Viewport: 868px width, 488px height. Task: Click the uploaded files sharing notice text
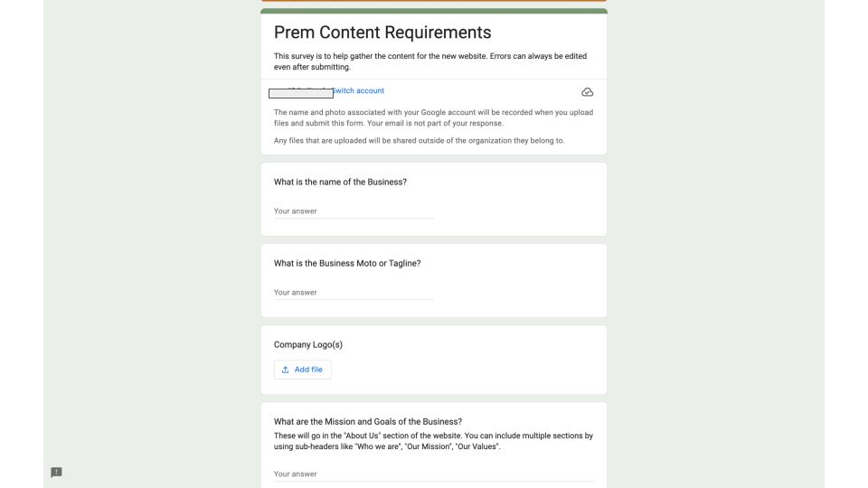(419, 141)
